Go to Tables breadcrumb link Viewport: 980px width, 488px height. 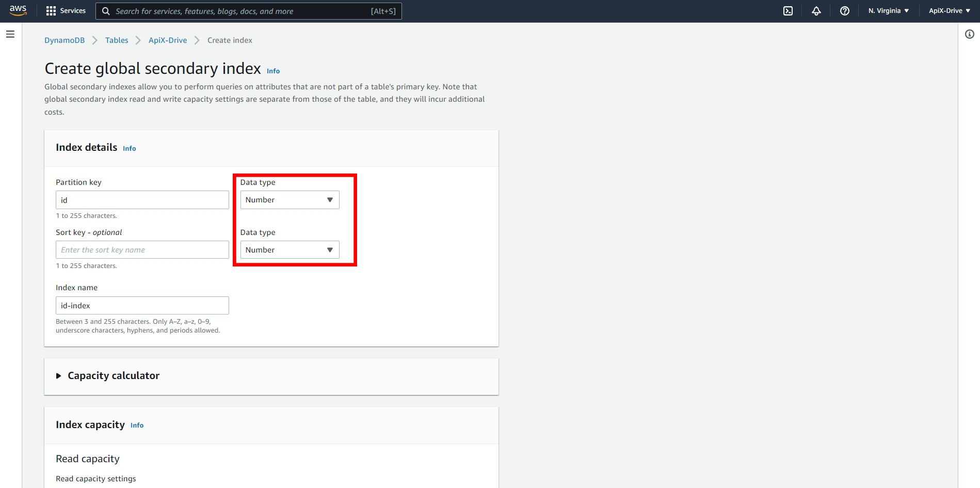pyautogui.click(x=117, y=40)
